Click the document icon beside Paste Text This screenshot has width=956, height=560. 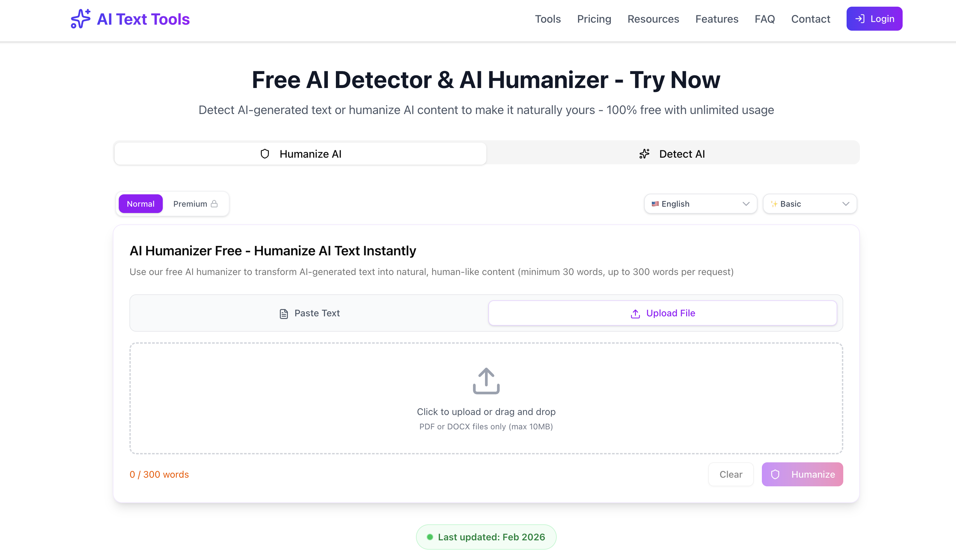coord(284,314)
